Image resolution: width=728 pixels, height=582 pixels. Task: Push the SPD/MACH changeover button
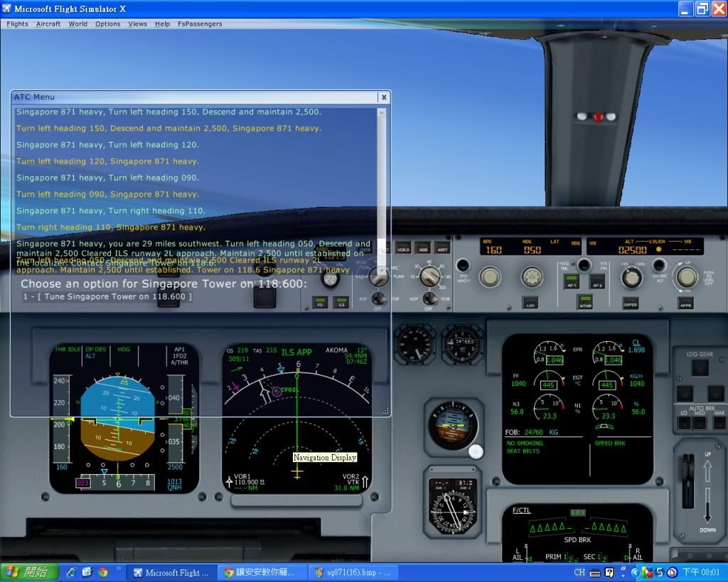[x=462, y=266]
